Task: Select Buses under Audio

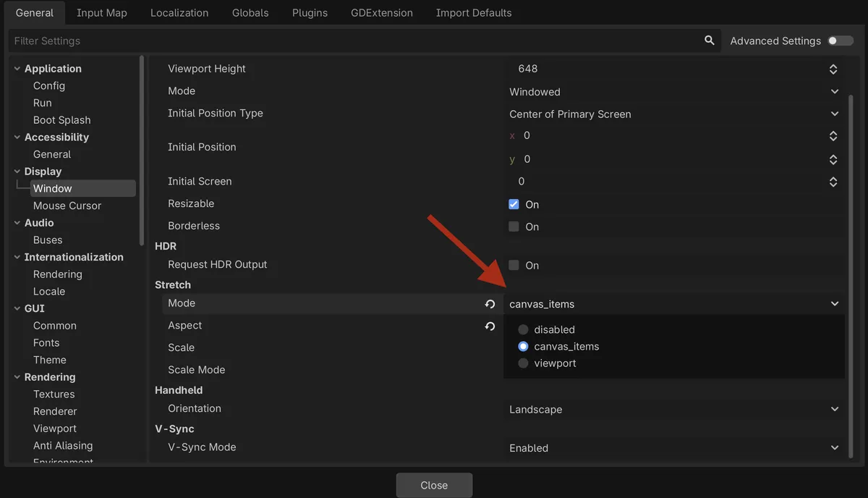Action: click(x=48, y=240)
